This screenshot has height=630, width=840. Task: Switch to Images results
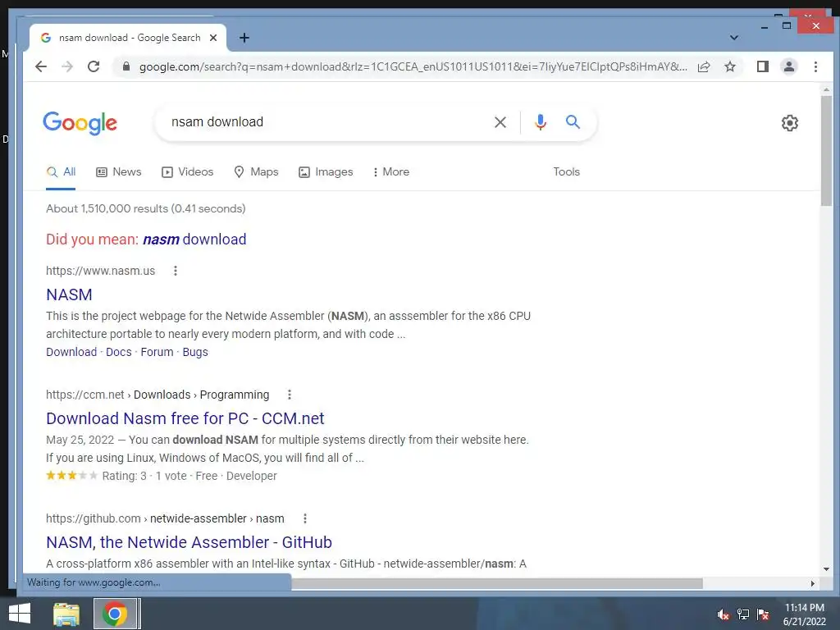(326, 172)
